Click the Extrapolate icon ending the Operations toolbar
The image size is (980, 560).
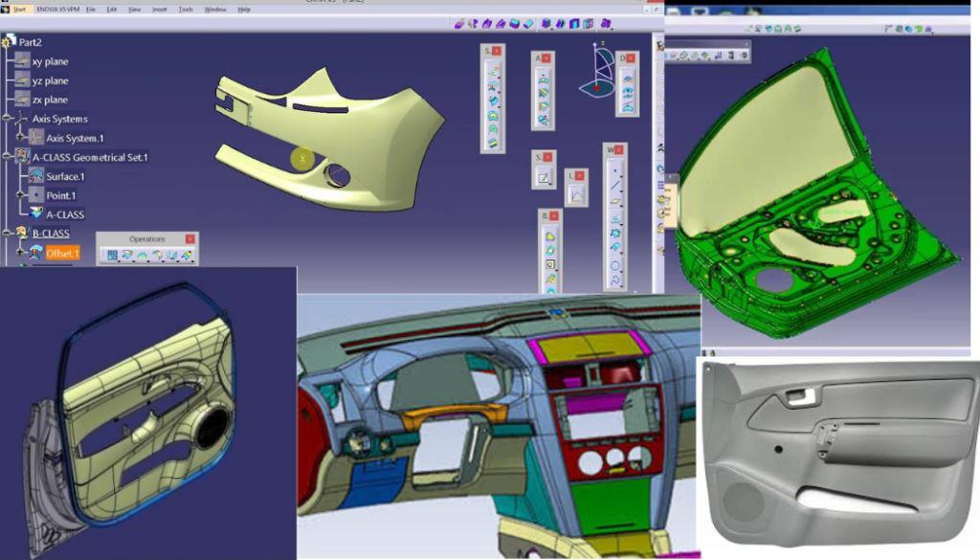[x=187, y=255]
